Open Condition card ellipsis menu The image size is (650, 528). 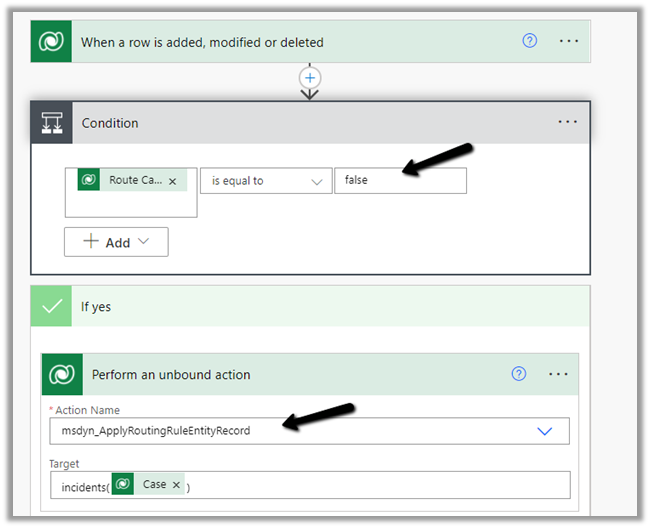(568, 122)
